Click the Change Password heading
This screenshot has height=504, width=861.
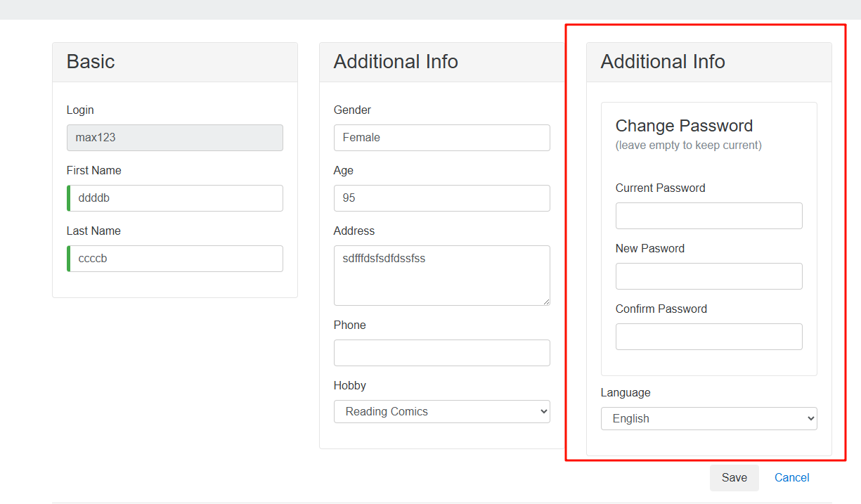click(684, 126)
